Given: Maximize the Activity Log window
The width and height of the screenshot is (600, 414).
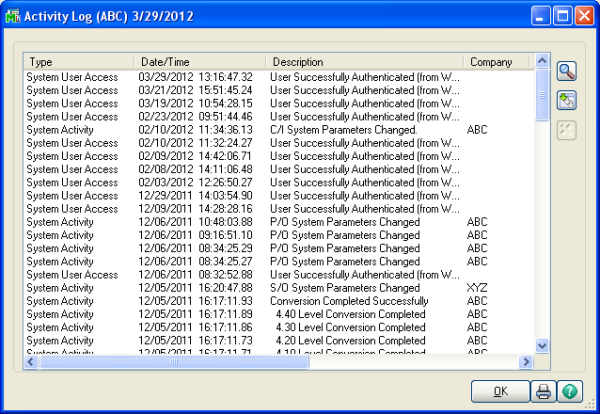Looking at the screenshot, I should [563, 15].
